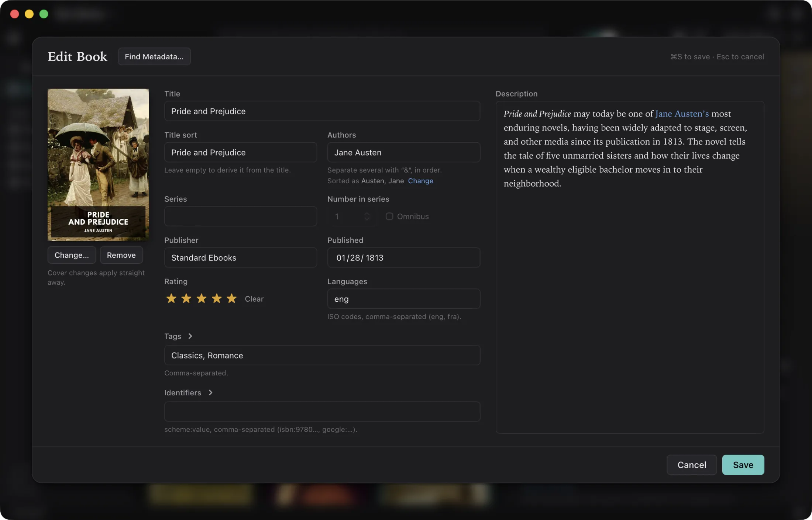Cancel editing the book

coord(691,465)
